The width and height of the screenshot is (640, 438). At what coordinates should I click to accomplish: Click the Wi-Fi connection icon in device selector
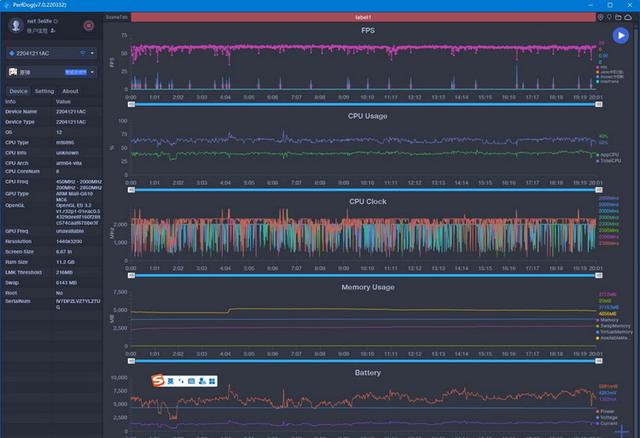click(x=81, y=52)
